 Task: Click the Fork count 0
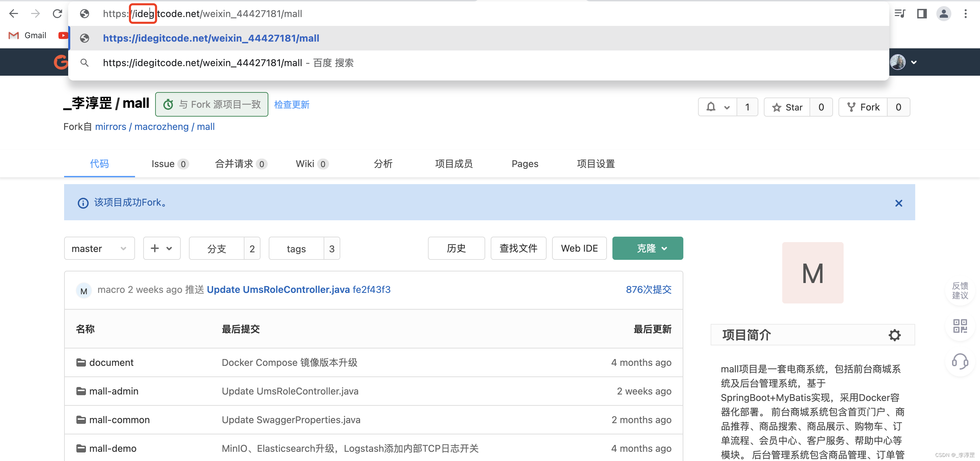[x=898, y=107]
